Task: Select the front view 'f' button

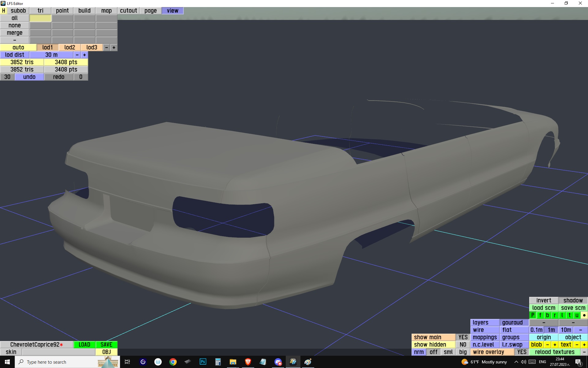Action: [x=540, y=315]
